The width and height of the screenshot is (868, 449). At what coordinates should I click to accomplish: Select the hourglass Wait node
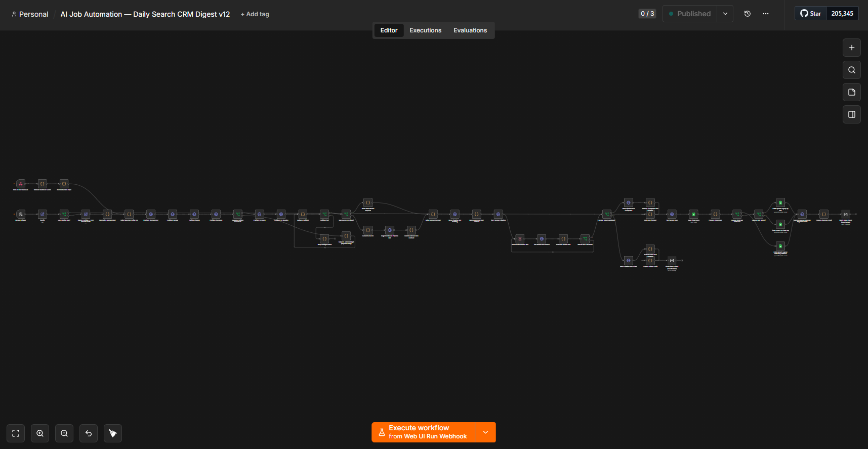(520, 238)
